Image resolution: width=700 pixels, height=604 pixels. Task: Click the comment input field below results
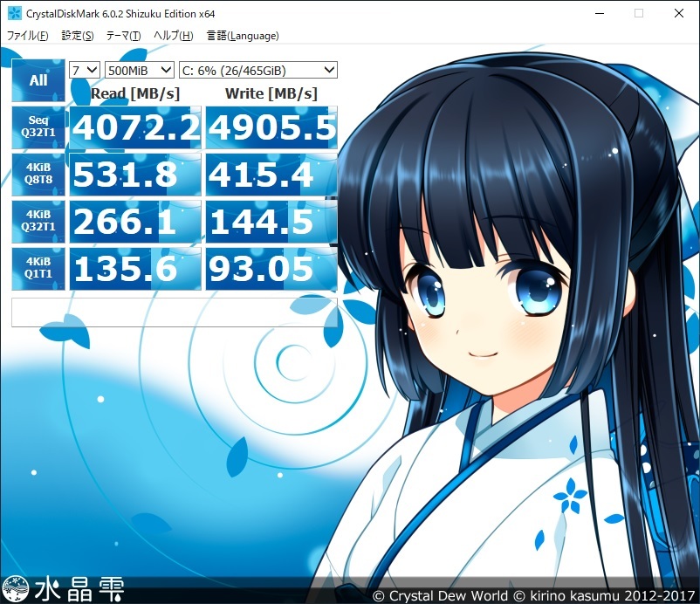click(x=175, y=312)
